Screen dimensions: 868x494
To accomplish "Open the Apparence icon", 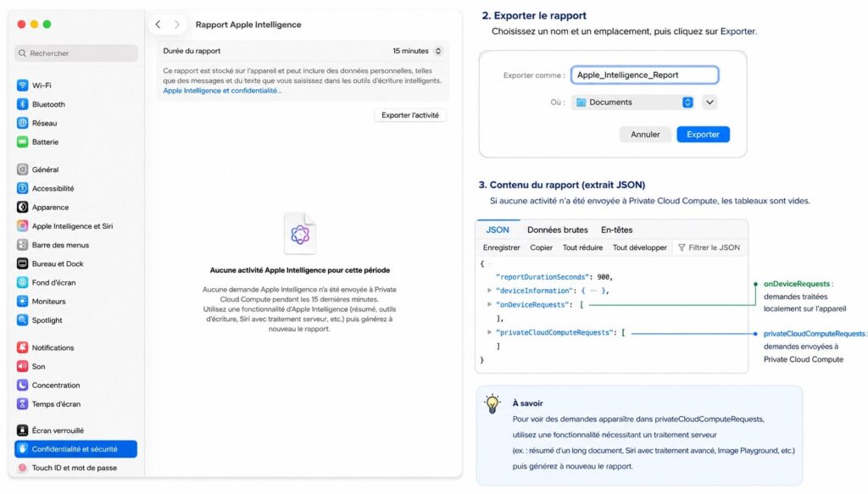I will (22, 207).
